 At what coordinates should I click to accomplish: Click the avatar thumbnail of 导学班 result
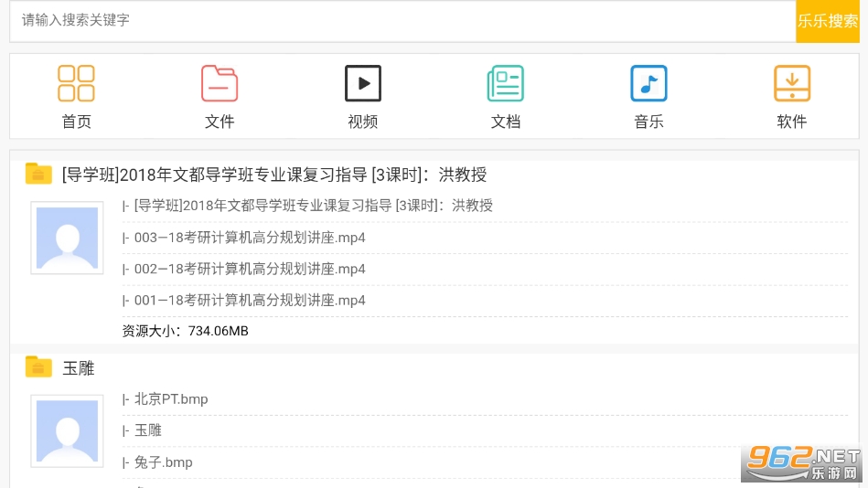pyautogui.click(x=67, y=239)
